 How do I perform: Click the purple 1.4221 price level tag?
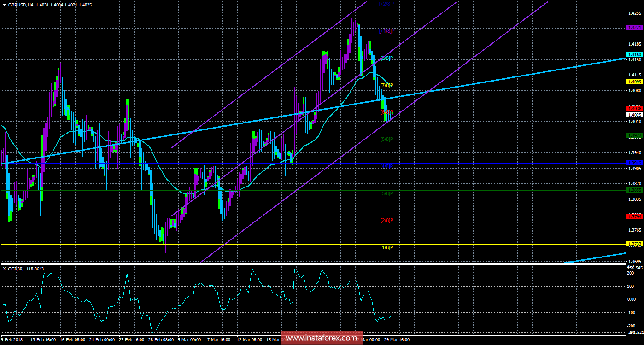(x=634, y=28)
